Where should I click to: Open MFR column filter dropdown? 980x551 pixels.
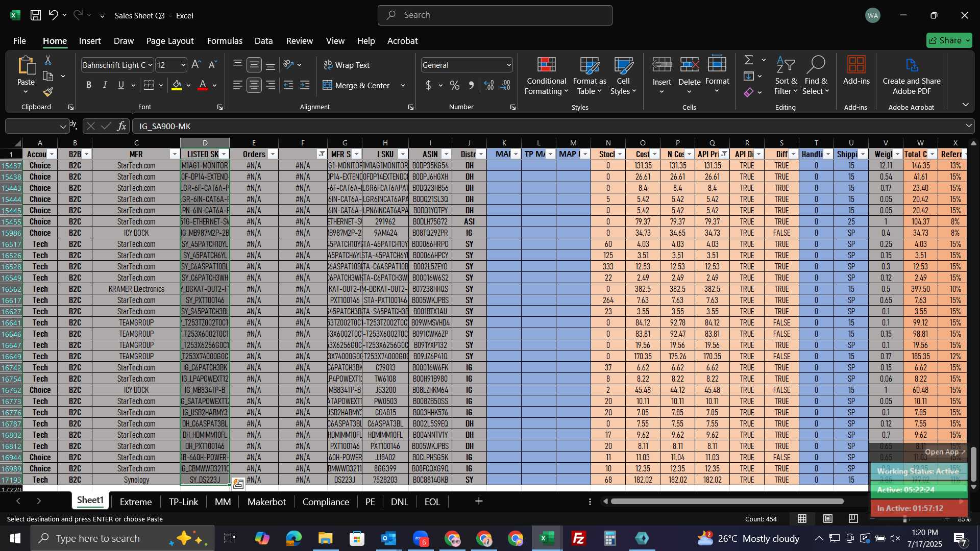pos(175,154)
